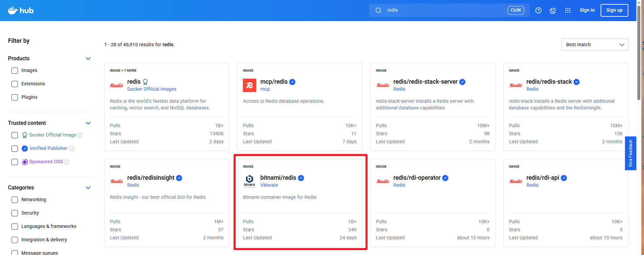Click verified badge beside redis/rdi-api

pyautogui.click(x=564, y=178)
